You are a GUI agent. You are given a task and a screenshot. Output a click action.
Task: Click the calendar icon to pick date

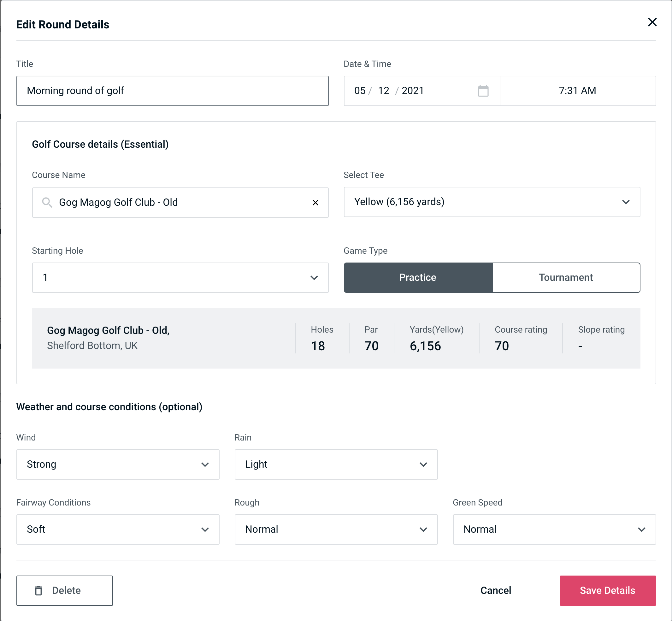point(484,91)
